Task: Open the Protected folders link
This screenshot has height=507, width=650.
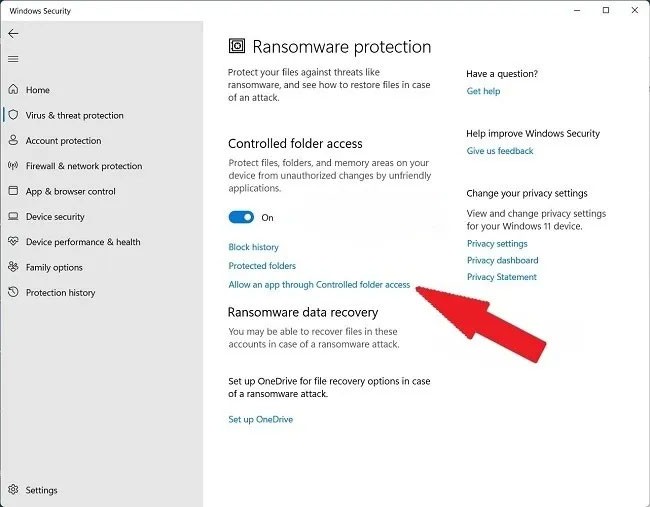Action: tap(262, 266)
